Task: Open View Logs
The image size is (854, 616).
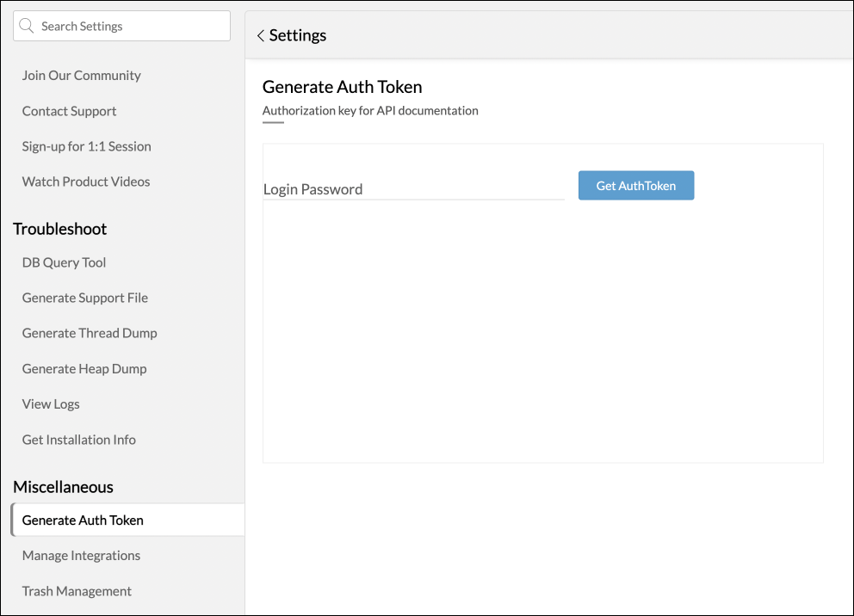Action: coord(51,403)
